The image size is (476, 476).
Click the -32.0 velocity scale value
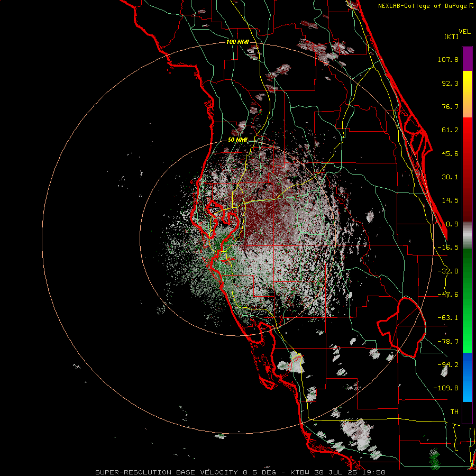click(448, 271)
